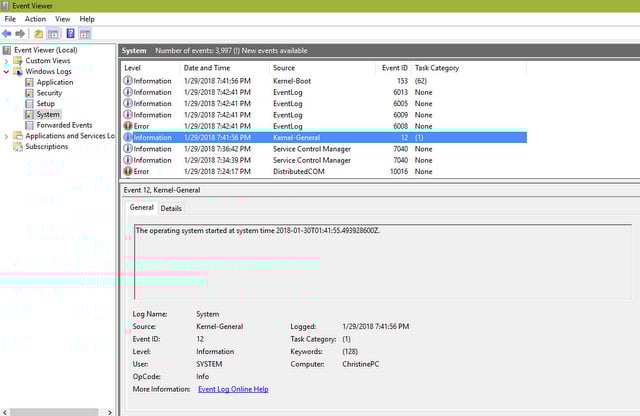Click the error icon of DistributedCOM event
Viewport: 640px width, 416px height.
[x=128, y=171]
